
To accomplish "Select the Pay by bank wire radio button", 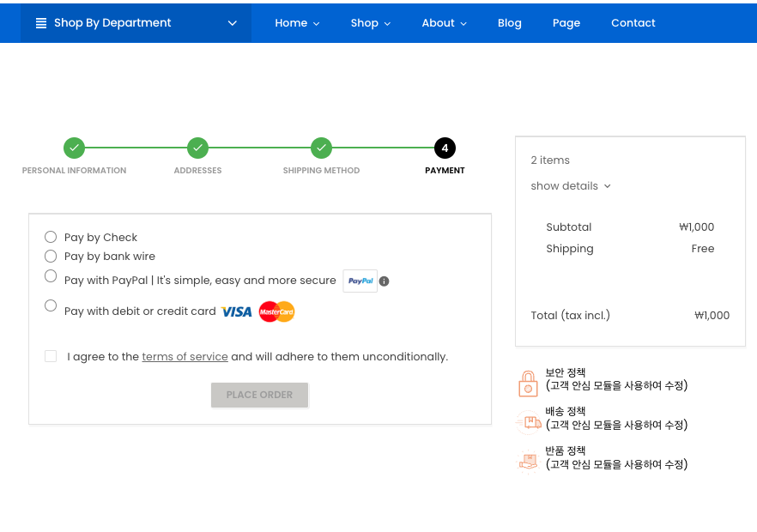I will pos(51,256).
